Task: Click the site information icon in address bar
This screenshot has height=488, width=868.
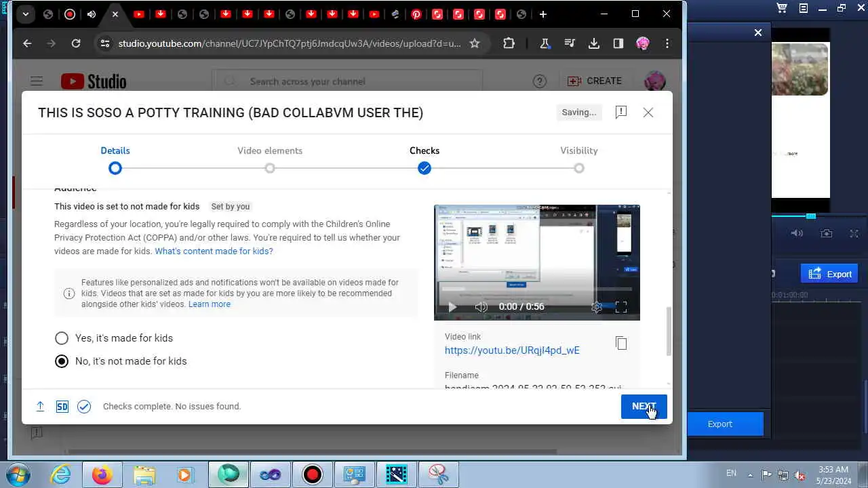Action: click(104, 43)
